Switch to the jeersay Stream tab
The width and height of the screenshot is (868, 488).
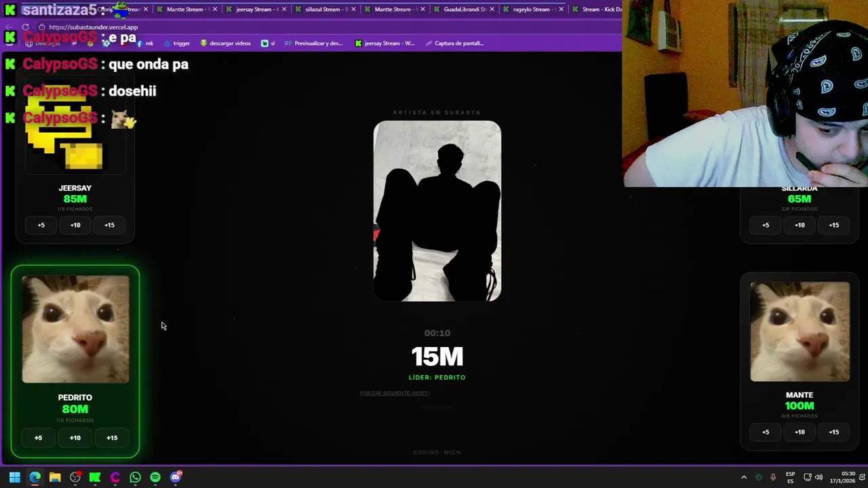[255, 9]
